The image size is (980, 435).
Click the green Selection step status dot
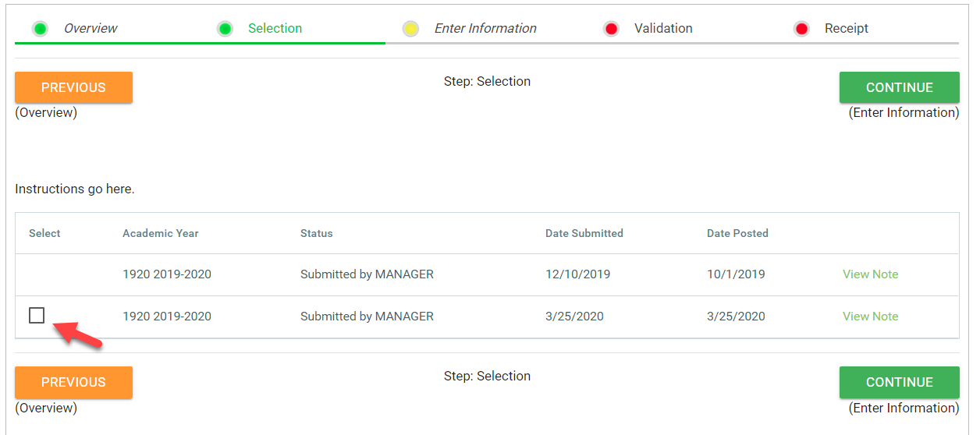point(225,29)
